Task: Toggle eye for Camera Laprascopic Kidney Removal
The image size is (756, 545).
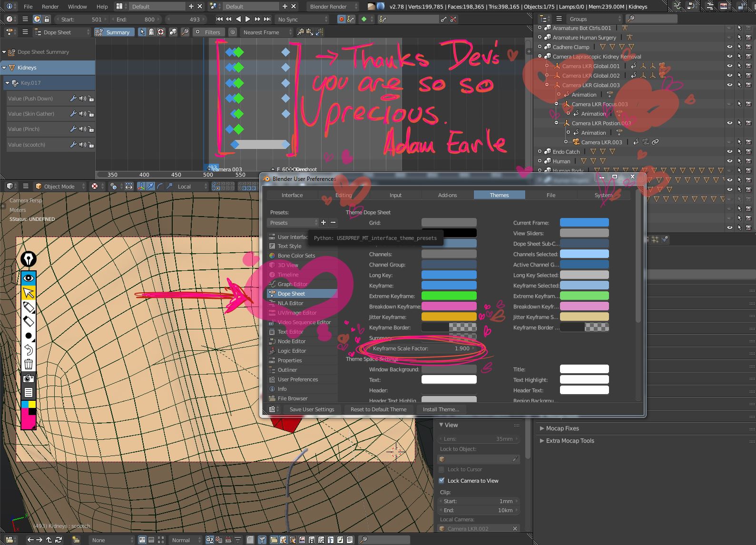Action: coord(729,57)
